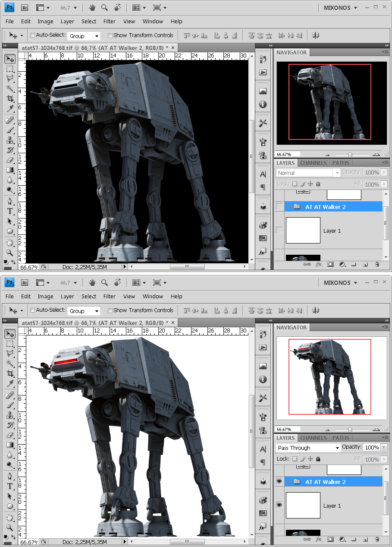The image size is (392, 547).
Task: Expand AT AT Walker 2 group in white-background window
Action: 289,482
